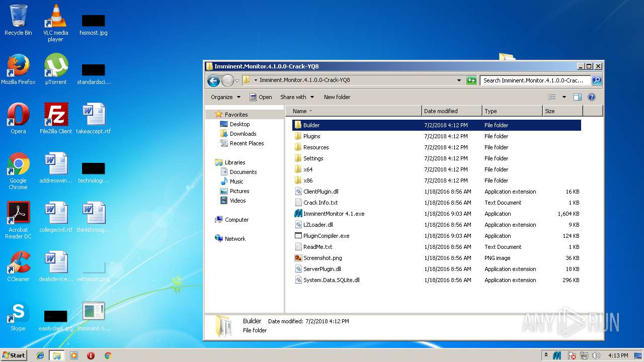Open the CCleaner desktop icon
This screenshot has width=644, height=362.
tap(18, 266)
